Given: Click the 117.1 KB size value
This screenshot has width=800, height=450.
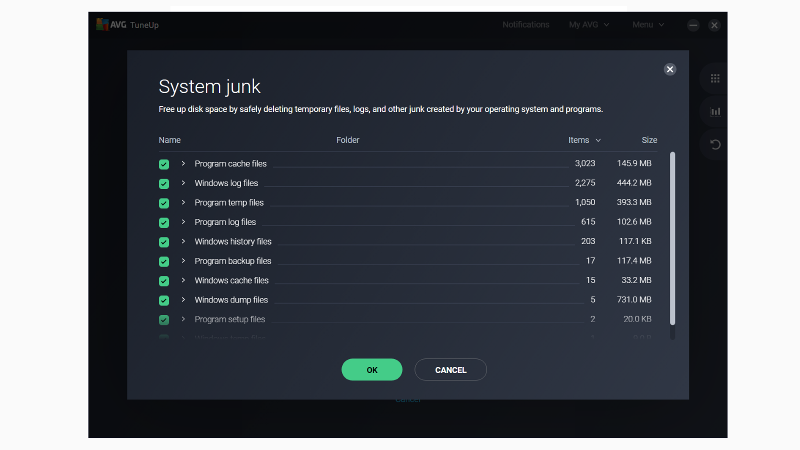Looking at the screenshot, I should [x=635, y=241].
